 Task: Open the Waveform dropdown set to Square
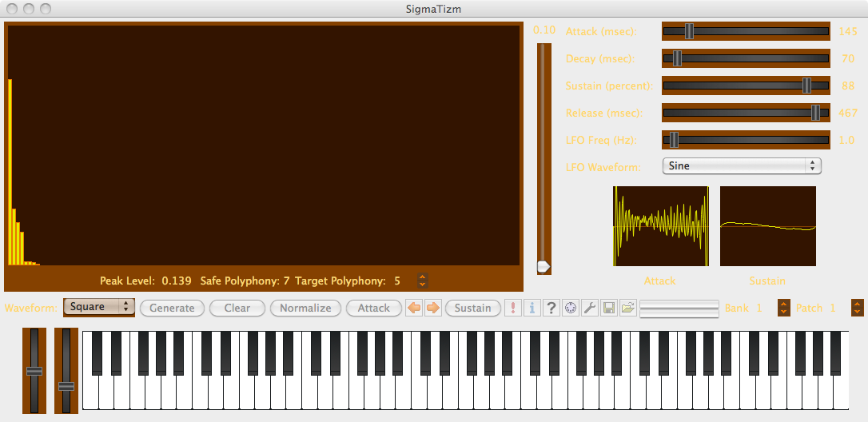coord(99,307)
